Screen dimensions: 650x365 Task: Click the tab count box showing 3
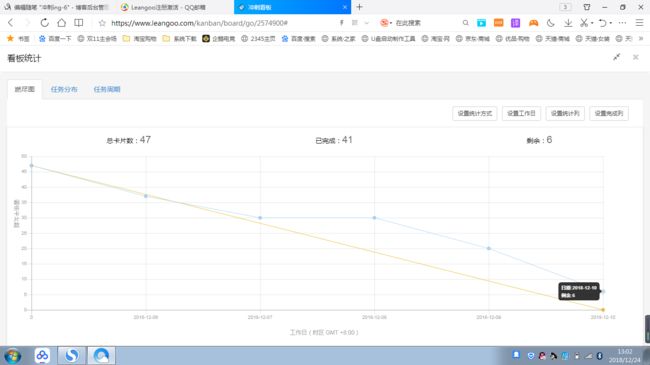pos(565,7)
